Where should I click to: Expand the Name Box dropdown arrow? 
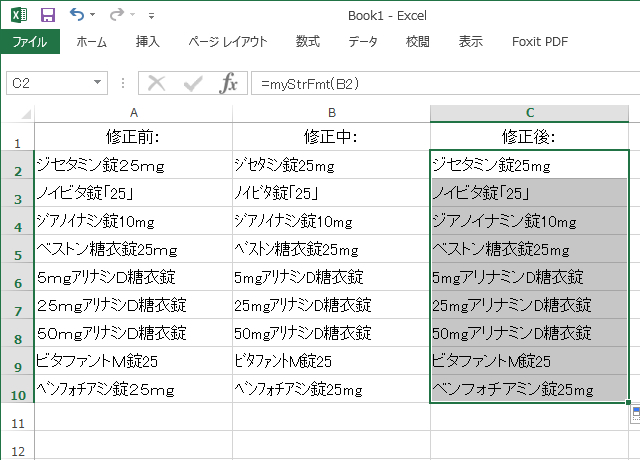97,83
